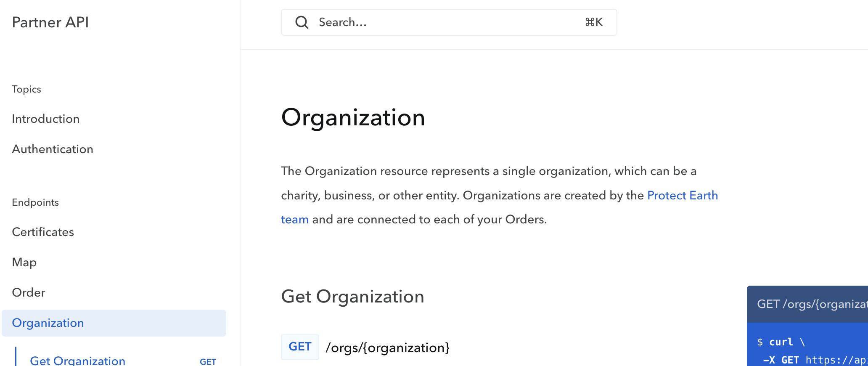Focus the Search... input field
This screenshot has height=366, width=868.
[x=442, y=22]
